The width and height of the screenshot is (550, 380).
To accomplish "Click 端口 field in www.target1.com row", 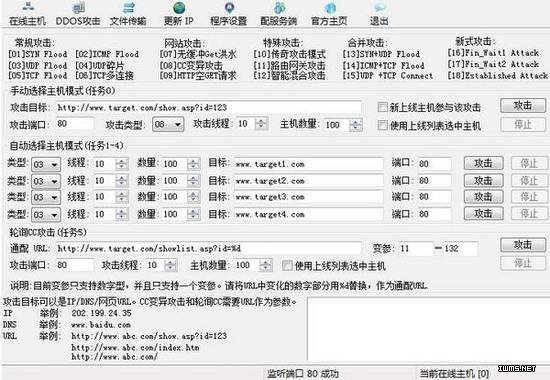I will click(434, 164).
